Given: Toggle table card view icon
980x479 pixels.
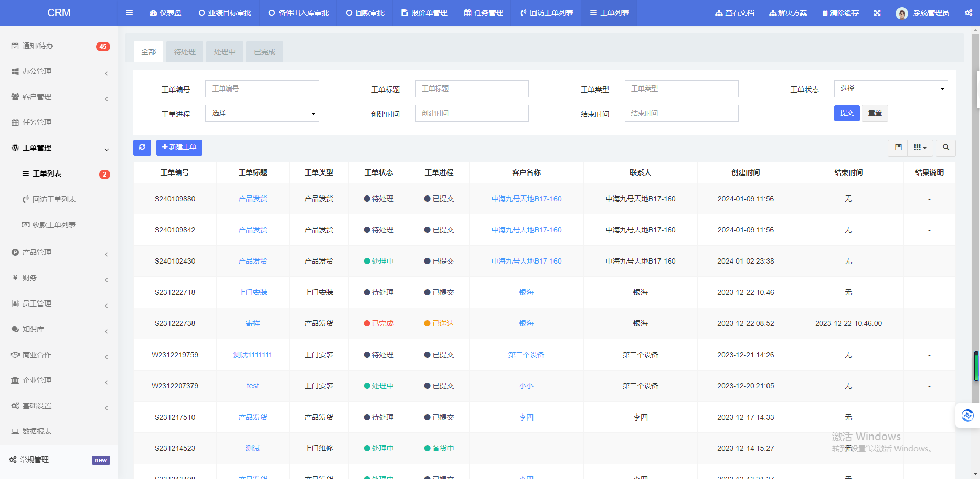Looking at the screenshot, I should coord(898,147).
